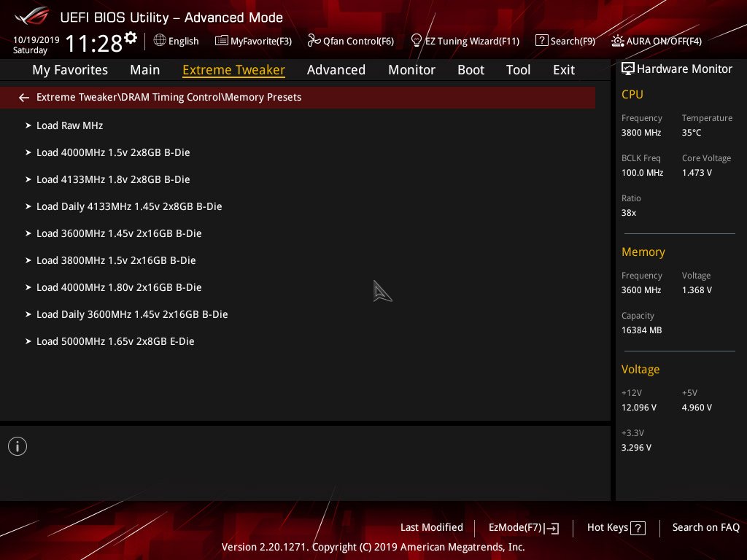Select Load 3600MHz 1.45v 2x16GB B-Die
The height and width of the screenshot is (560, 747).
[119, 234]
